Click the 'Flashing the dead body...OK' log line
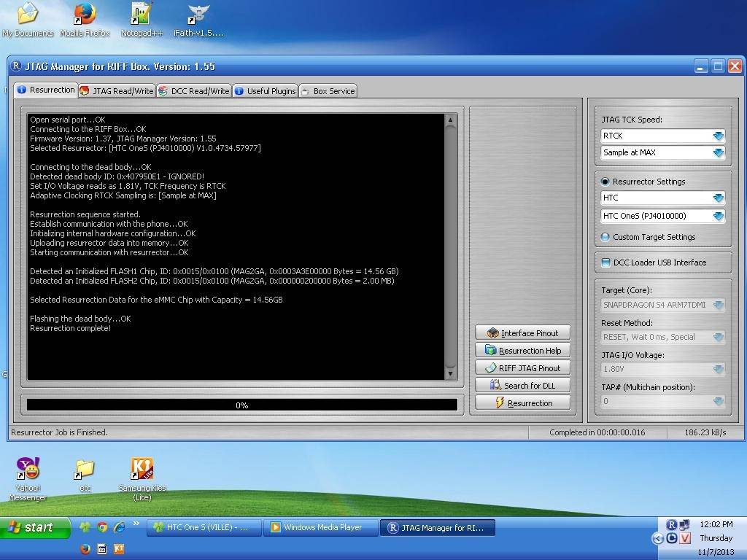 80,319
